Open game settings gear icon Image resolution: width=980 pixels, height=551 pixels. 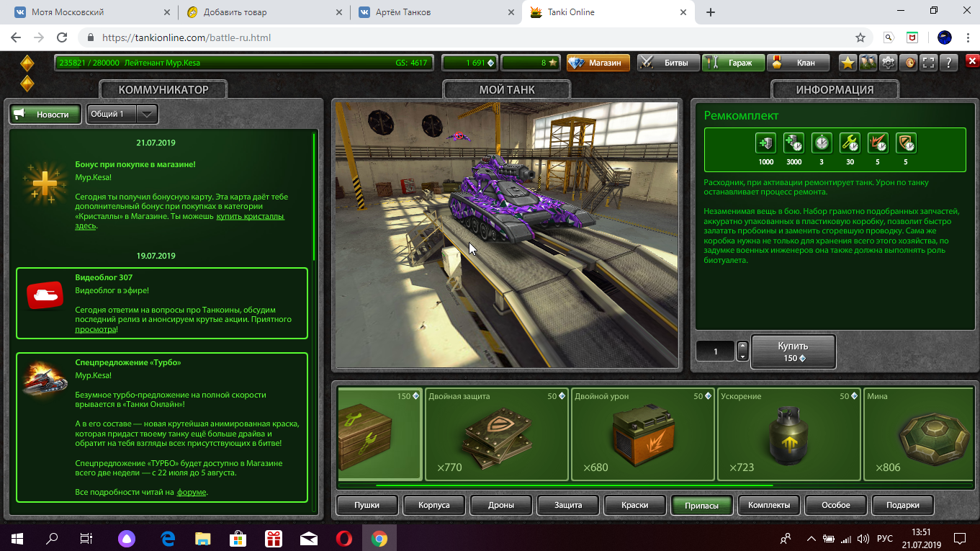[x=889, y=63]
